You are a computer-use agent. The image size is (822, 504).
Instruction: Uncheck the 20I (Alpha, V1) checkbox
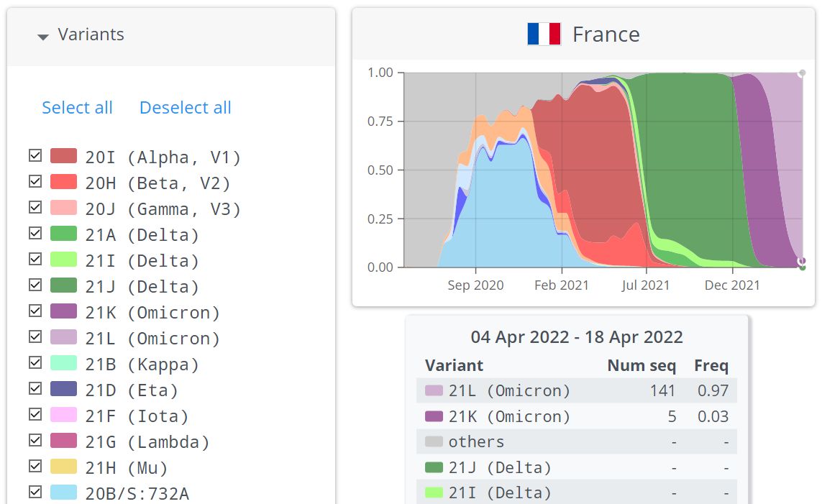click(x=35, y=156)
